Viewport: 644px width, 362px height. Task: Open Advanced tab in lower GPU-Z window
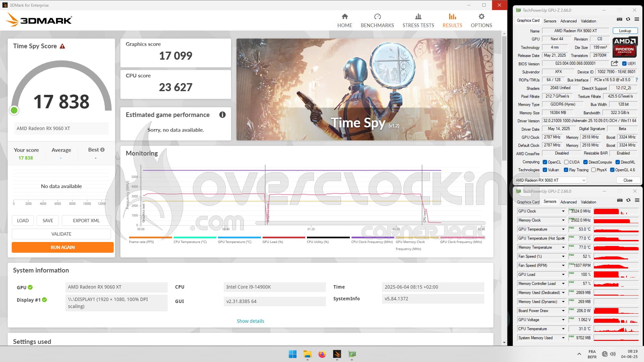click(x=569, y=202)
